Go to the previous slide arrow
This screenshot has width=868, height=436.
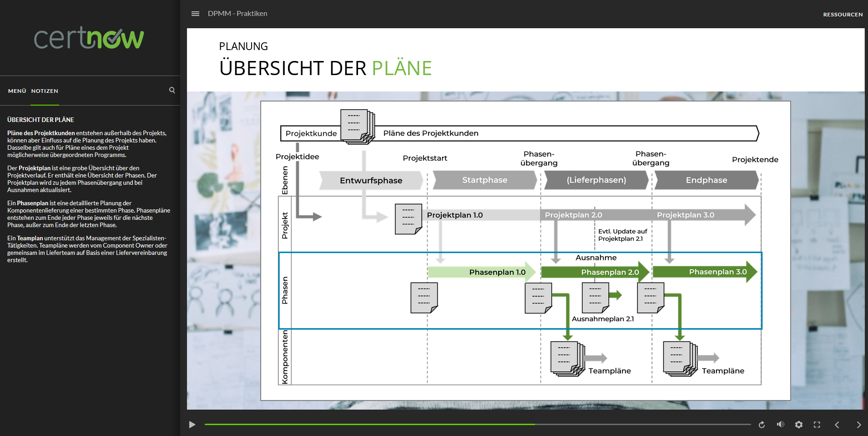837,425
